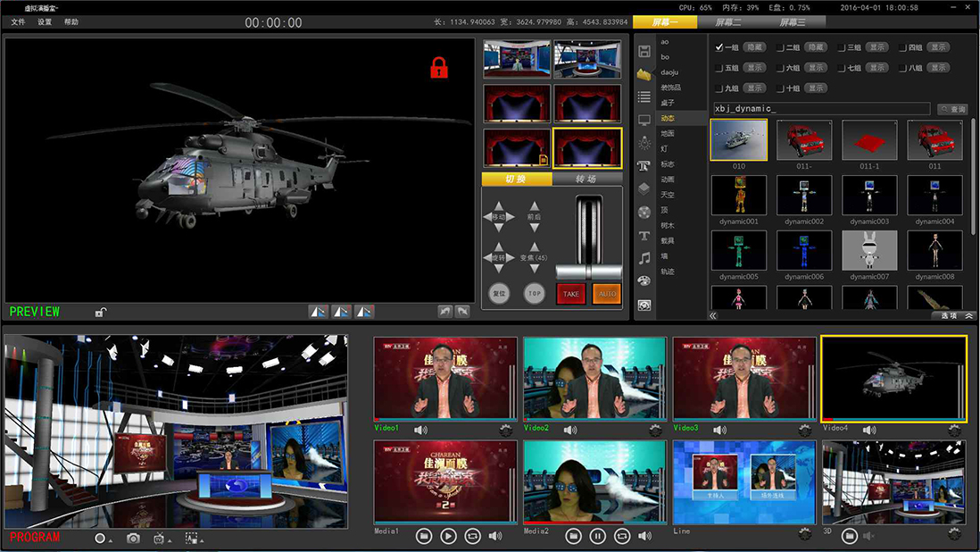Click the save icon in the resource sidebar
980x552 pixels.
644,51
